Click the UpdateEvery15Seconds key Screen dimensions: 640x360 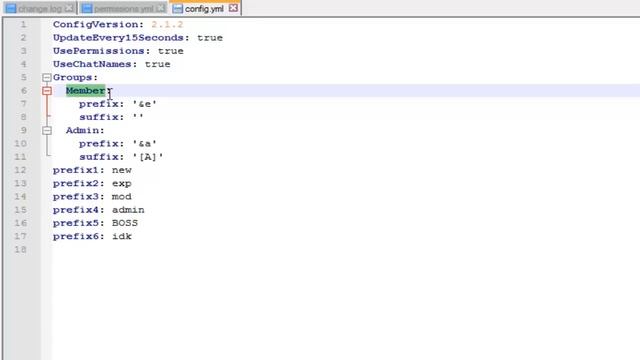tap(119, 38)
